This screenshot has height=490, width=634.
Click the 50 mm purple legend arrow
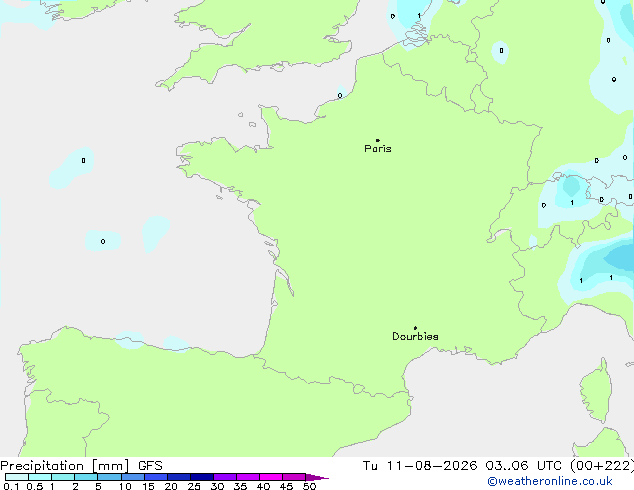point(317,477)
